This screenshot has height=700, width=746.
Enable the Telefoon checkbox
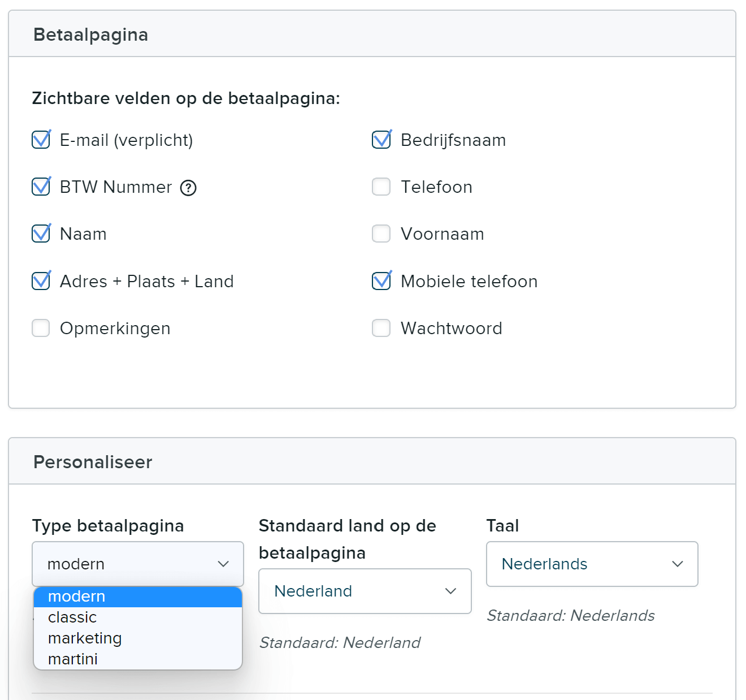(x=381, y=187)
